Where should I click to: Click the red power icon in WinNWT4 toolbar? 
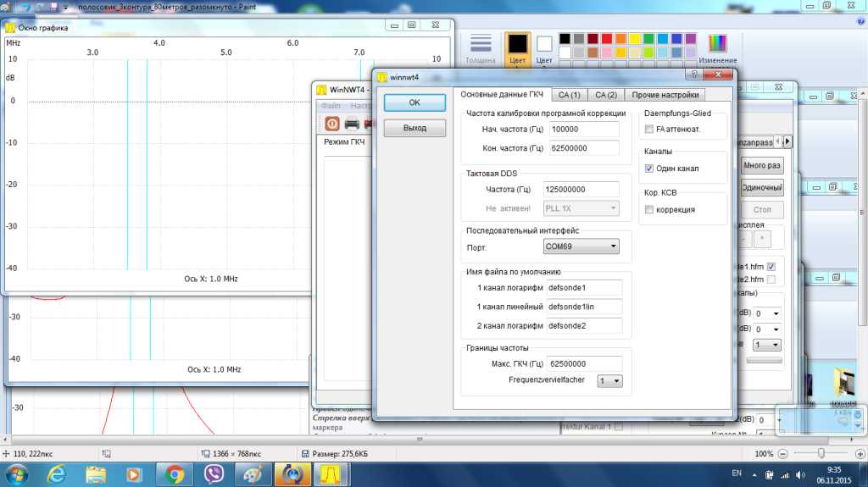point(331,123)
